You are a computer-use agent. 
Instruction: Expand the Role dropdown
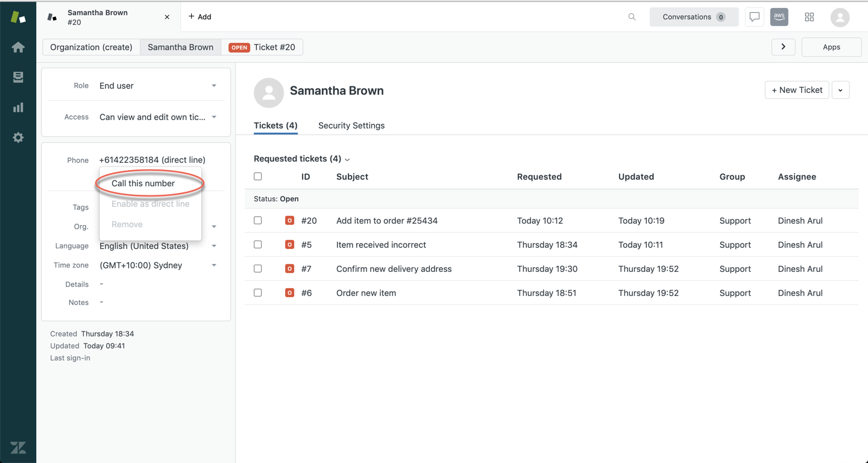[158, 86]
